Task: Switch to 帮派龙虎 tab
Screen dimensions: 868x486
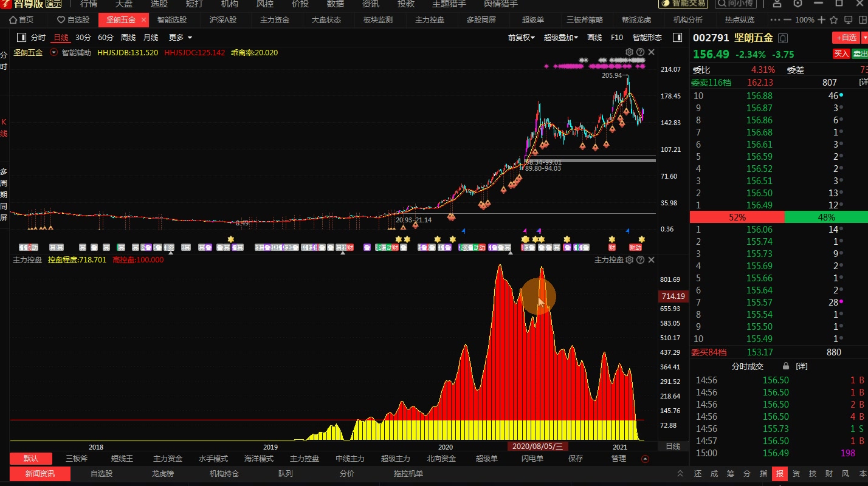Action: [x=636, y=20]
